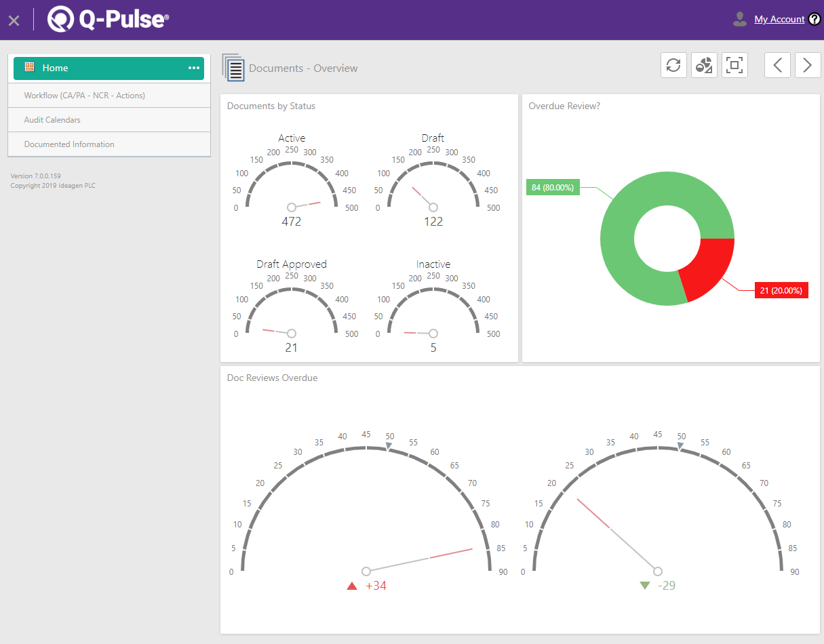The height and width of the screenshot is (644, 824).
Task: Click the Documents page icon beside the overview title
Action: click(233, 68)
